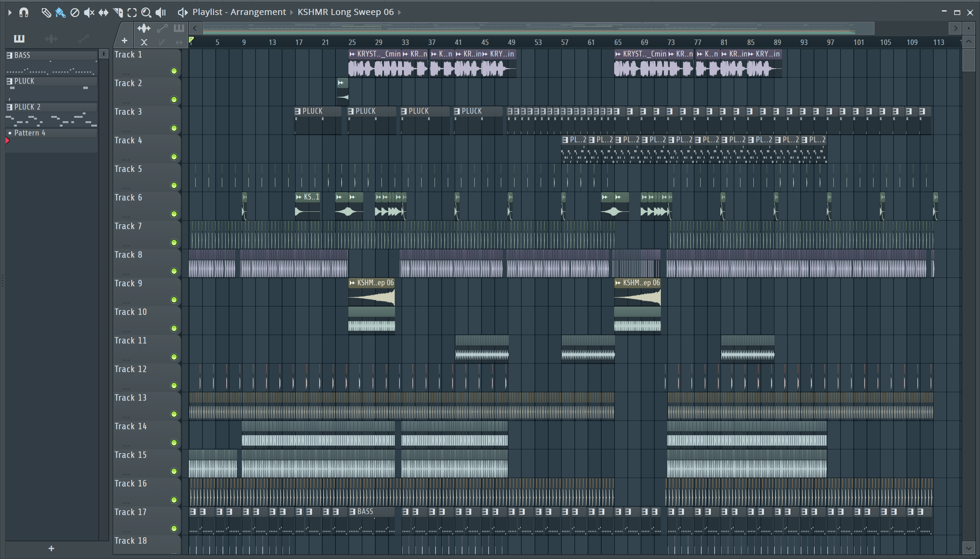Toggle the snap magnet icon
The width and height of the screenshot is (980, 559).
(x=24, y=13)
